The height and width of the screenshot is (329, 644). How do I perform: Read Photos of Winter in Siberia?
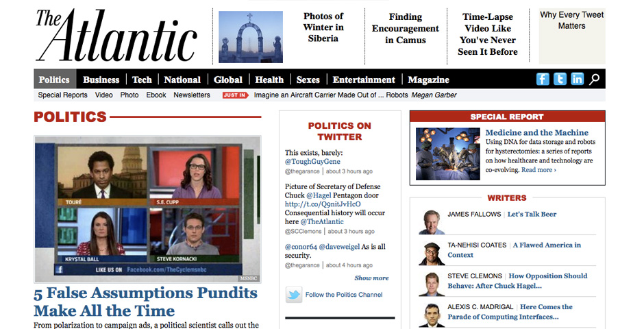[323, 27]
